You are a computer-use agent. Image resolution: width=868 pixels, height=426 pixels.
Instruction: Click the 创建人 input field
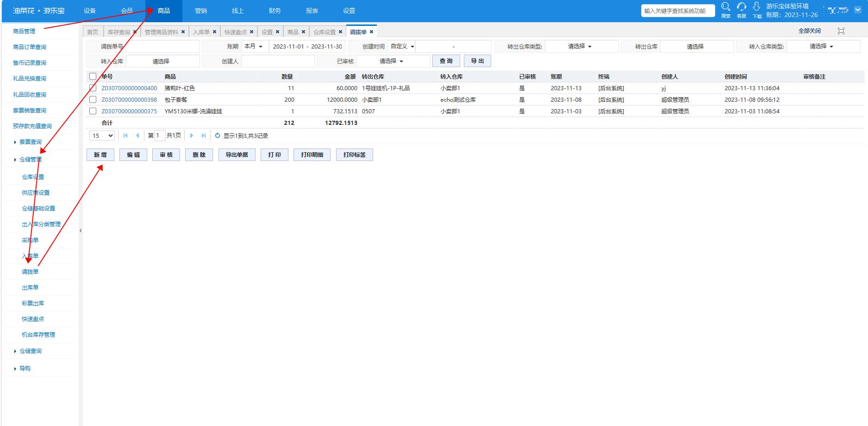click(278, 61)
